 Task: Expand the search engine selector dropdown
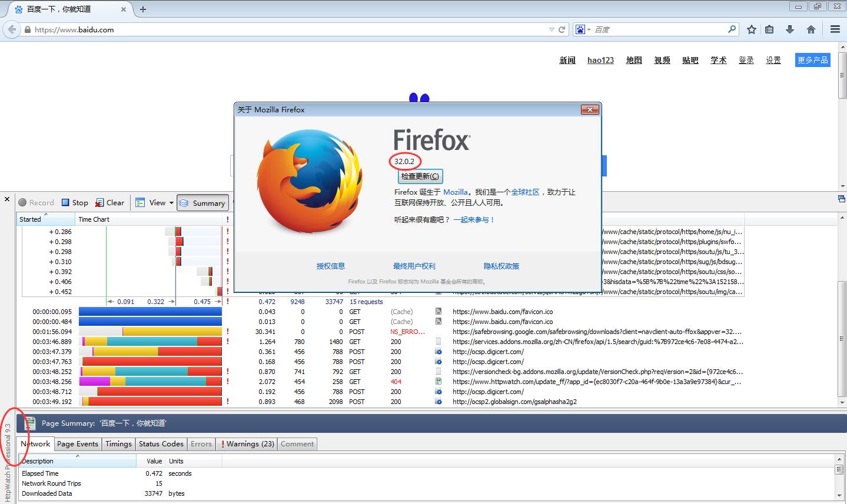click(x=583, y=29)
